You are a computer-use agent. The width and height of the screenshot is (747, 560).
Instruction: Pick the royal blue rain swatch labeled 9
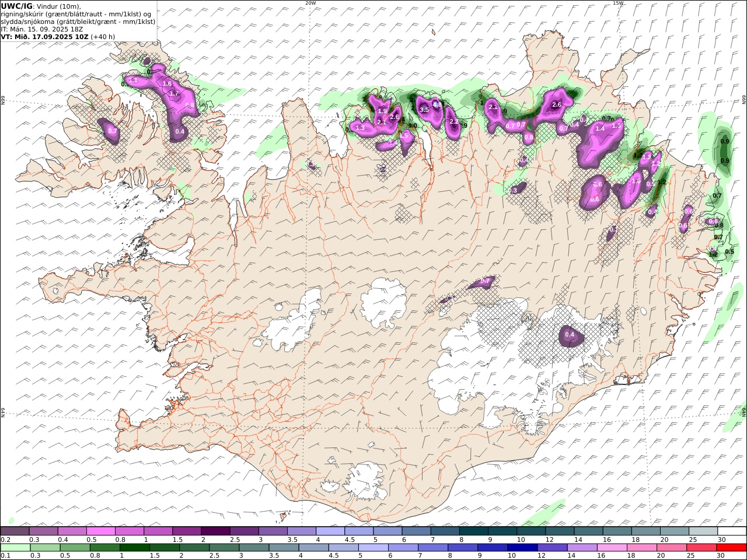[492, 548]
